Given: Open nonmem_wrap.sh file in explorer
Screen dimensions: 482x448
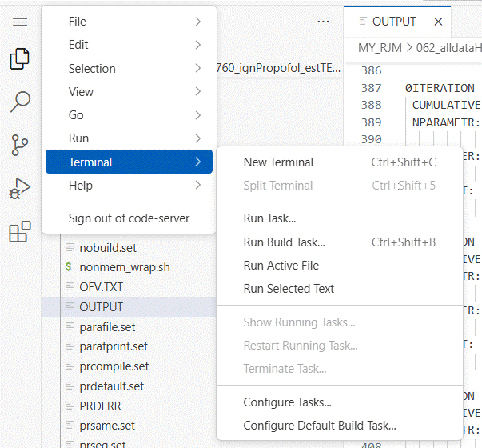Looking at the screenshot, I should pyautogui.click(x=124, y=267).
